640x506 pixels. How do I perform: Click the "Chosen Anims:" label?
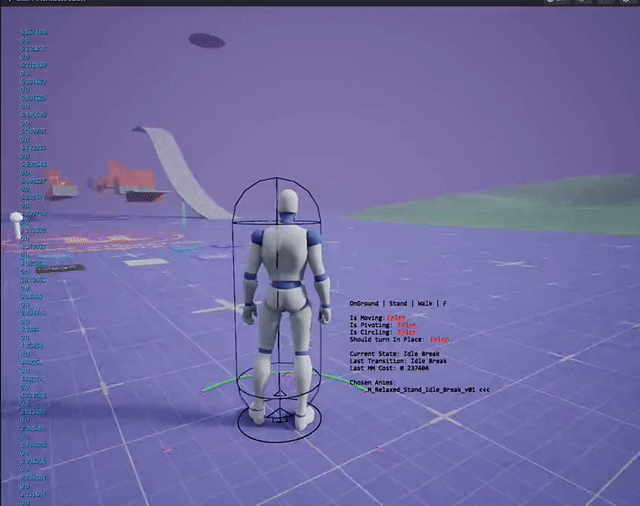[373, 383]
